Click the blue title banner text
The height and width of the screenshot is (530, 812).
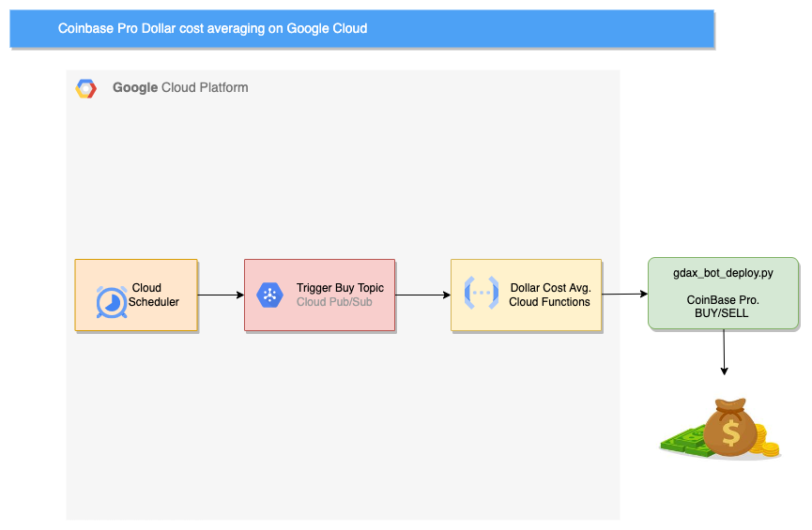212,28
